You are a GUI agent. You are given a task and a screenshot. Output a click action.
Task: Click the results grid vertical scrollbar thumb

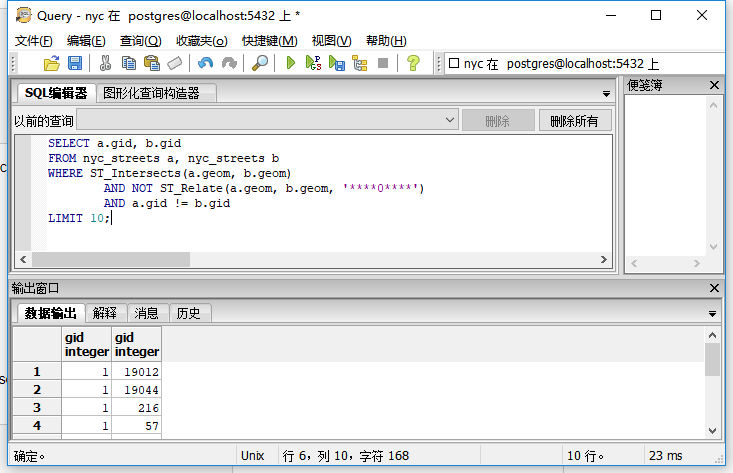click(712, 359)
